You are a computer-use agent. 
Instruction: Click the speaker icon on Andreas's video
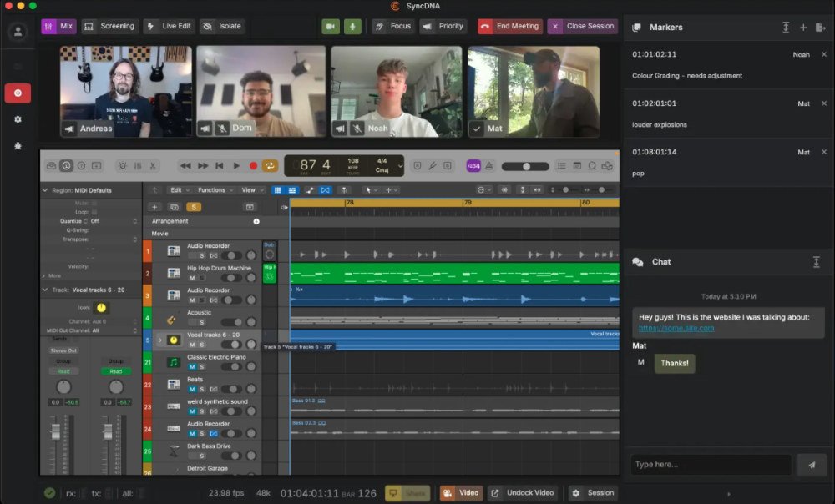[x=69, y=129]
